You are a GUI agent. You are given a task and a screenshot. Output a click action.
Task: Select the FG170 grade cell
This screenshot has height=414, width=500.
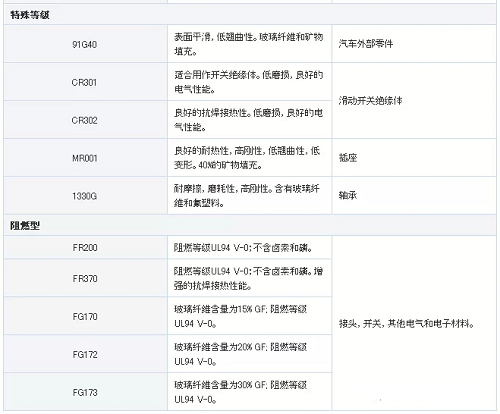[85, 316]
